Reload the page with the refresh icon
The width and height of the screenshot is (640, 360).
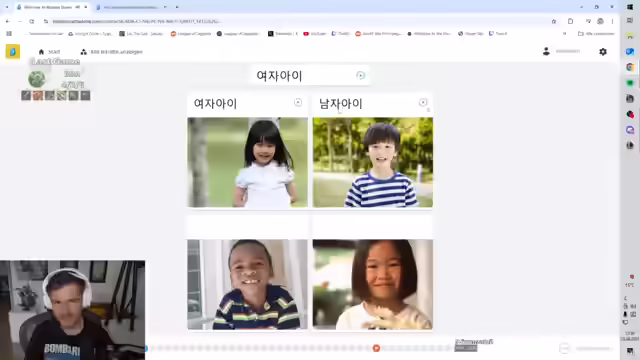(31, 21)
